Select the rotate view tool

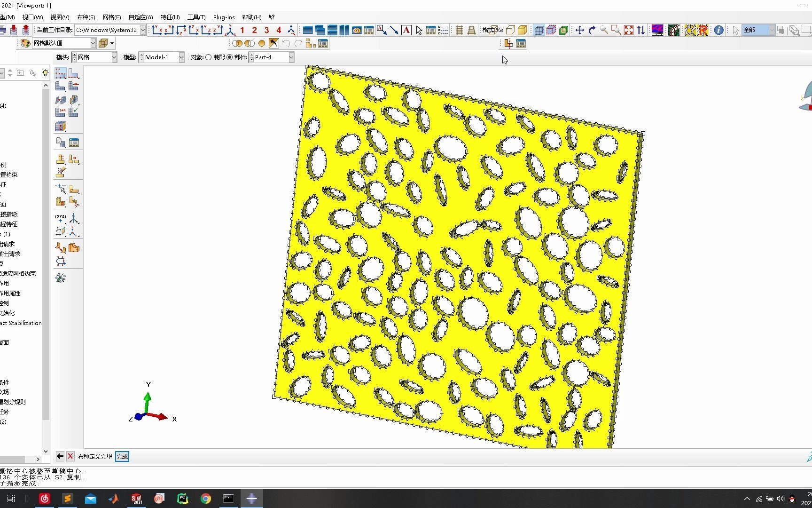(592, 30)
